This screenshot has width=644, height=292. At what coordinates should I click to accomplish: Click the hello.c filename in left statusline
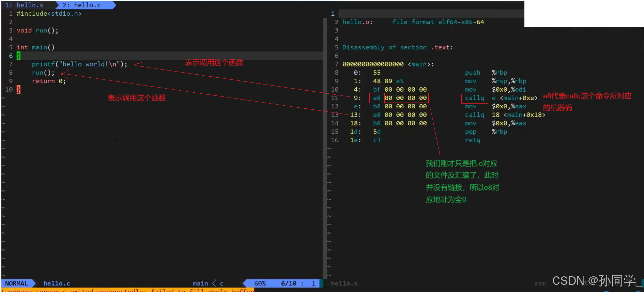click(x=57, y=283)
